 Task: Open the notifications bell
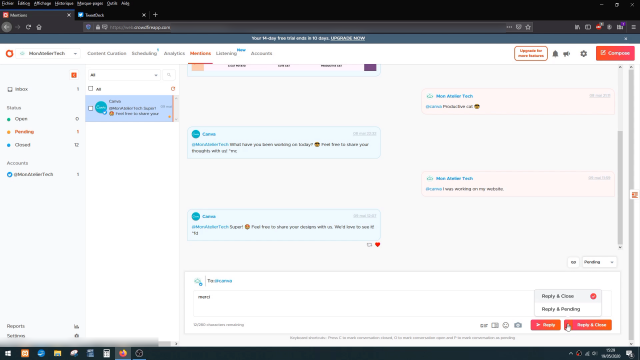[555, 53]
